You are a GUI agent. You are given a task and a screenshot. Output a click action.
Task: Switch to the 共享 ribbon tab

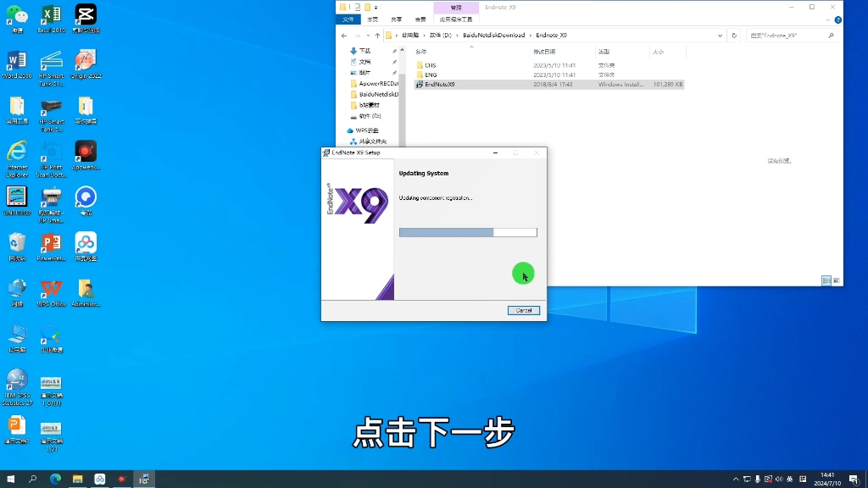(397, 19)
